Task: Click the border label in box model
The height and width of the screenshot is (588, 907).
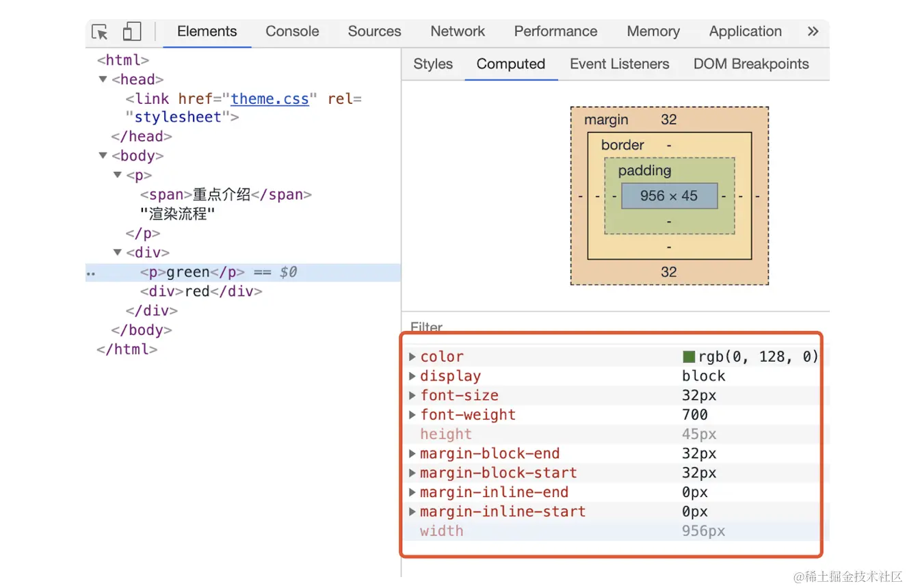Action: pyautogui.click(x=622, y=145)
